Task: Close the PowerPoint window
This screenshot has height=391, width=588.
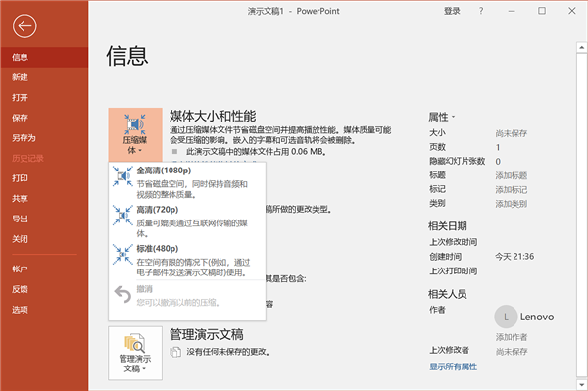Action: (572, 11)
